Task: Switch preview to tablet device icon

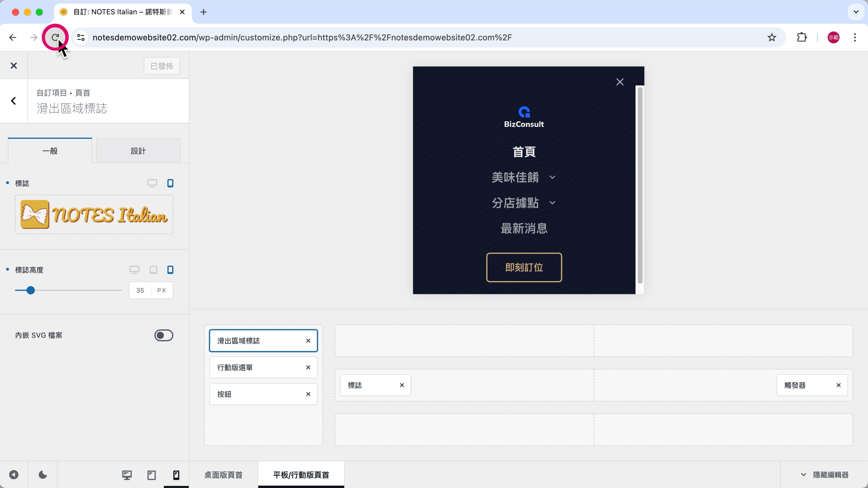Action: [152, 475]
